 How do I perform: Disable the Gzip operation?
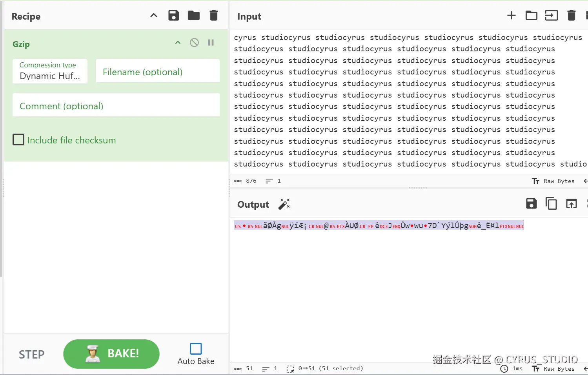click(x=194, y=43)
